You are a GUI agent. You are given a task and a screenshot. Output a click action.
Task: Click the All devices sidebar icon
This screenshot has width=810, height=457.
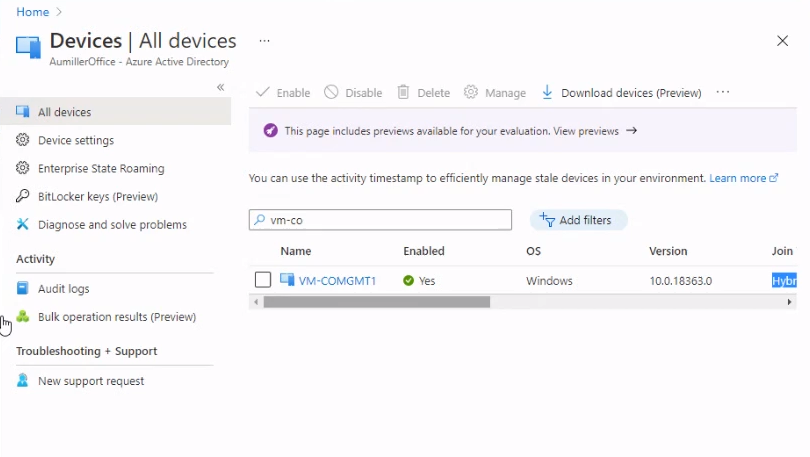tap(23, 112)
